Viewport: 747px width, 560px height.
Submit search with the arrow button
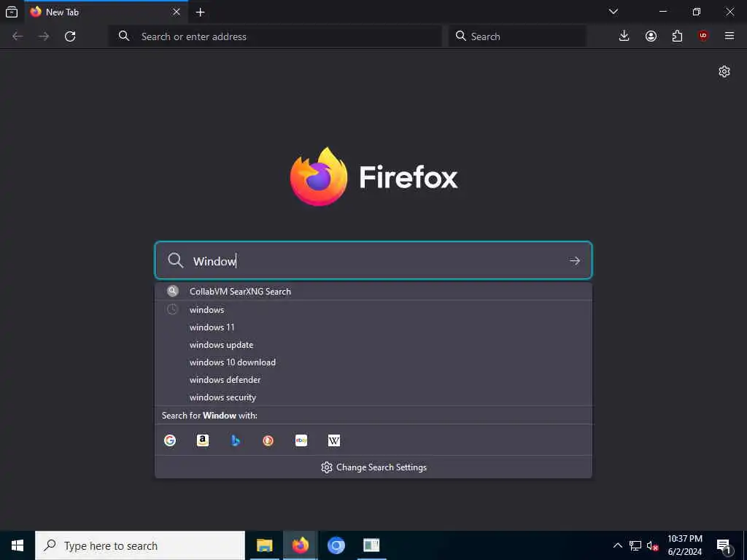click(575, 261)
